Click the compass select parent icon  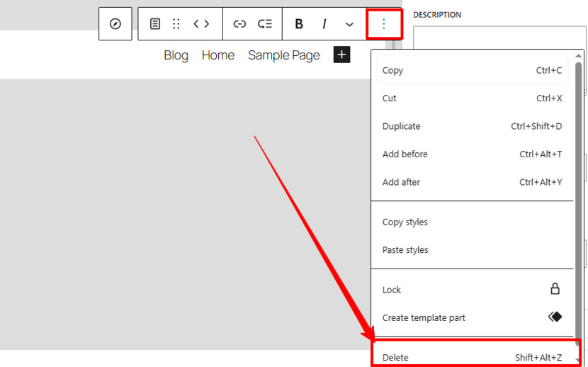[x=115, y=24]
